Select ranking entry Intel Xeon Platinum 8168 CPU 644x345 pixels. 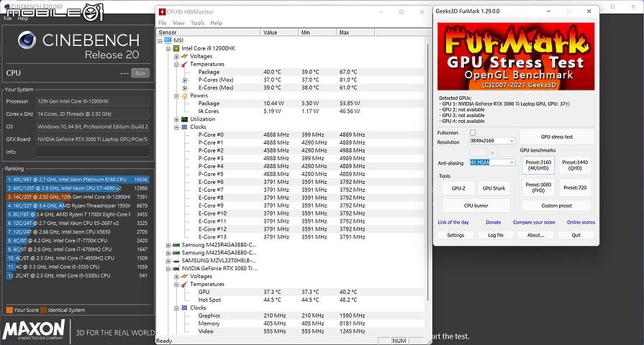[x=78, y=180]
